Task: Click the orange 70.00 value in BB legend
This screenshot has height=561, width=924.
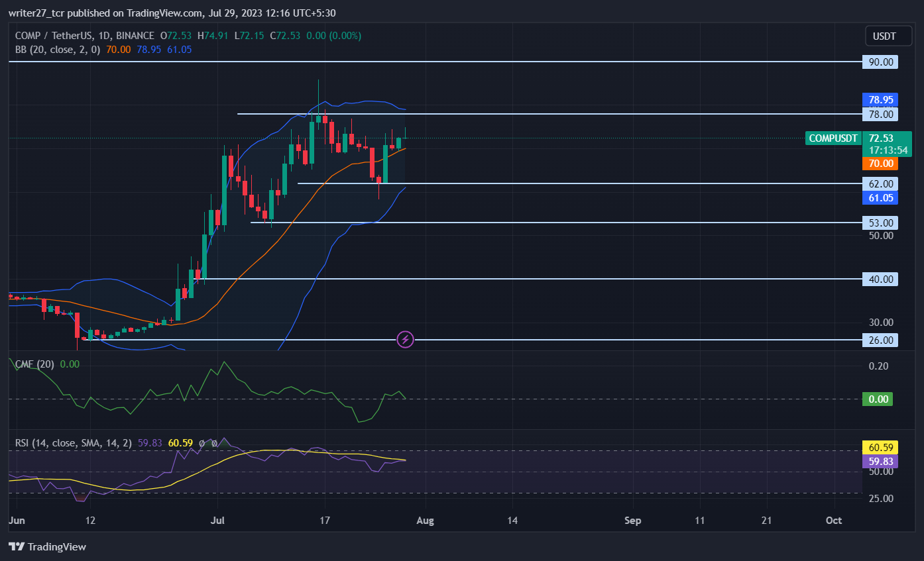Action: tap(118, 49)
